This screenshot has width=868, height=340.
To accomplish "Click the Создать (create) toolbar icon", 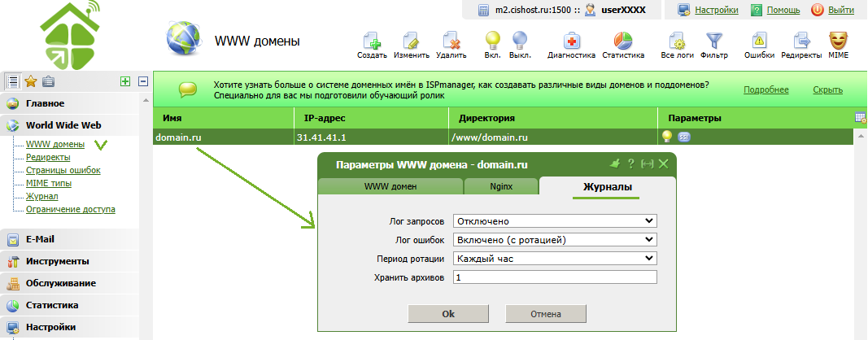I will pos(372,41).
